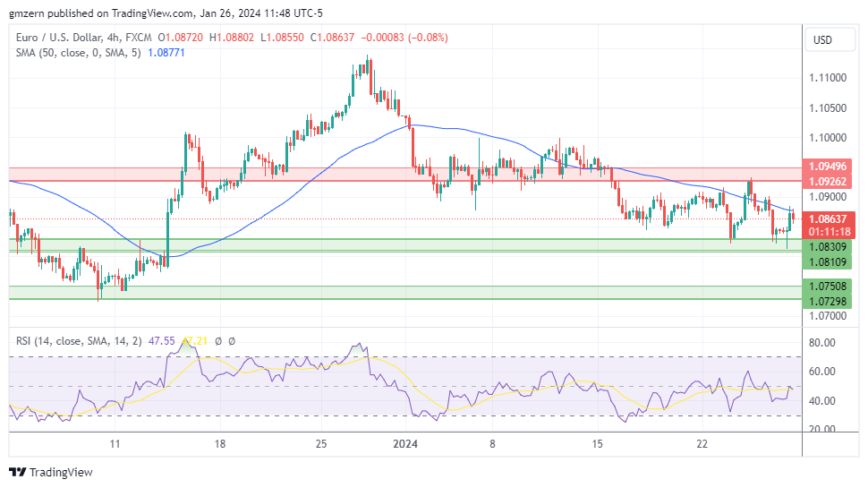
Task: Click the RSI (14, close, SMA, 14, 2) legend
Action: (79, 341)
